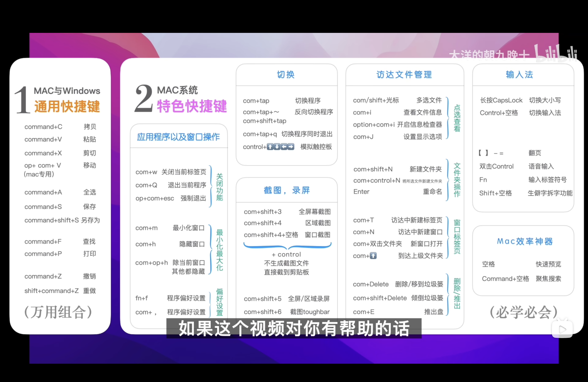Click the "op+com+esc" shortcut
Screen dimensions: 588x382
click(x=155, y=198)
